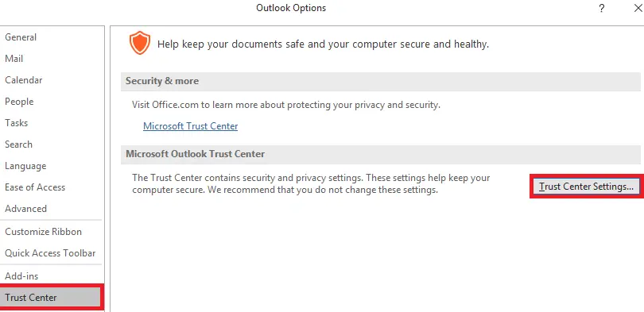Follow the Microsoft Trust Center link
The width and height of the screenshot is (644, 312).
point(191,126)
